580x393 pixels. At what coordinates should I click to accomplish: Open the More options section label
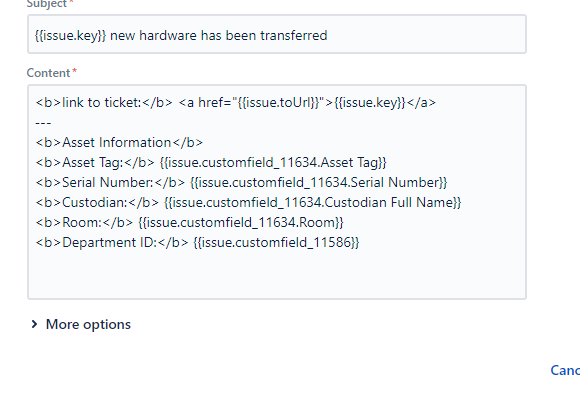tap(88, 324)
